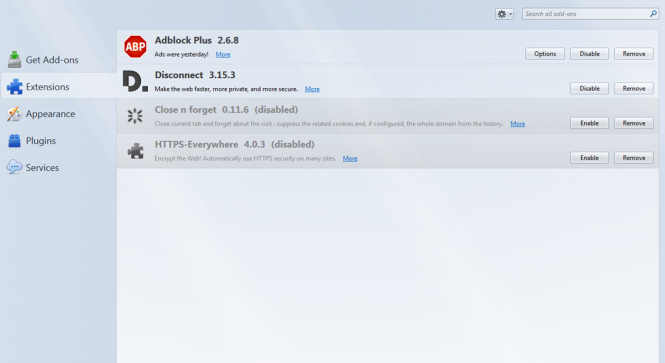This screenshot has height=363, width=665.
Task: Select the Disconnect 3.15.3 title
Action: coord(195,75)
